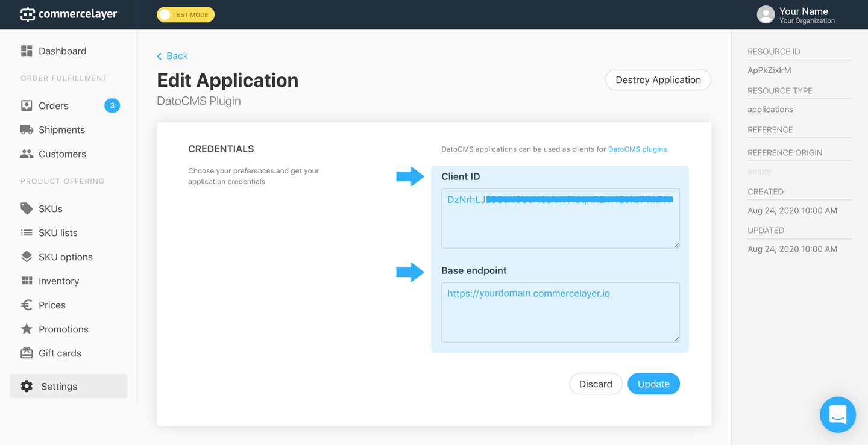Click the CREDENTIALS section title

click(x=221, y=149)
